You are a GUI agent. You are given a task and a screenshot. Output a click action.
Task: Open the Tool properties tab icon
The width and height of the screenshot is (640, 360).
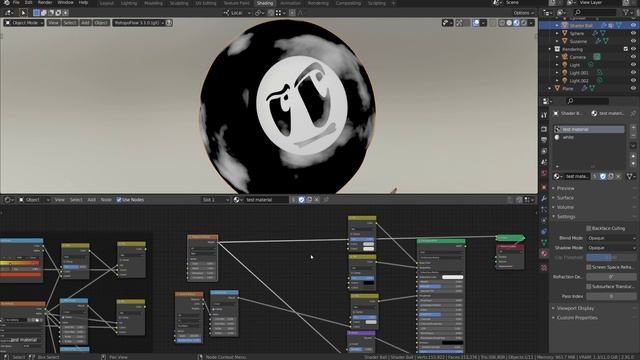544,116
